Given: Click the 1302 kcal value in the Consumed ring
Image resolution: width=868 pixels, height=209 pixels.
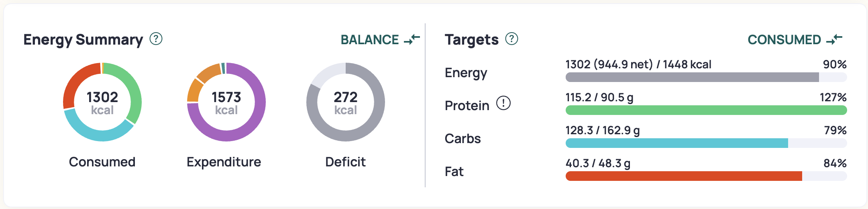Looking at the screenshot, I should click(x=102, y=102).
